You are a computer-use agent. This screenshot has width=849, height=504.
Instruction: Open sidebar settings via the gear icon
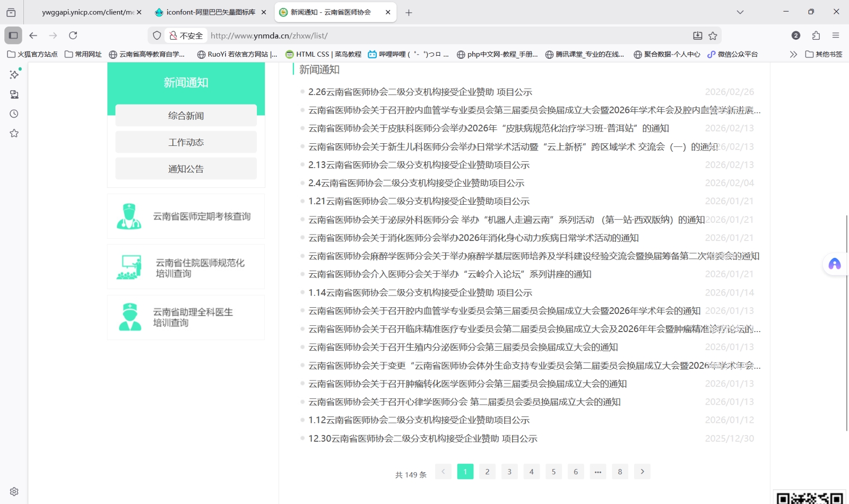pos(14,491)
